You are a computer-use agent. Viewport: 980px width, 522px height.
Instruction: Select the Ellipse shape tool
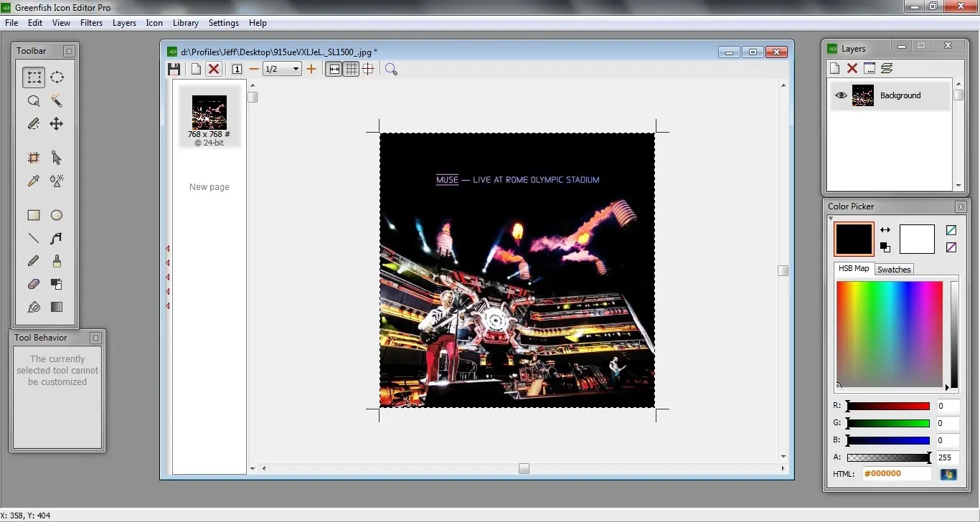click(57, 215)
